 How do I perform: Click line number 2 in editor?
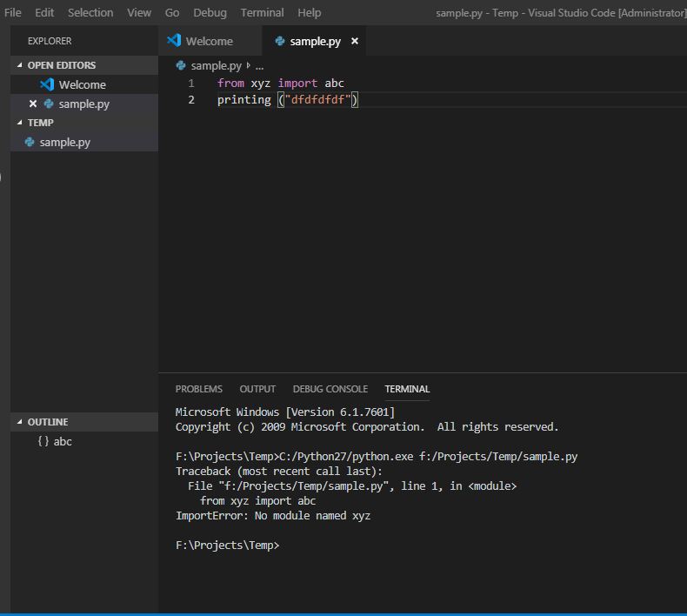tap(191, 99)
